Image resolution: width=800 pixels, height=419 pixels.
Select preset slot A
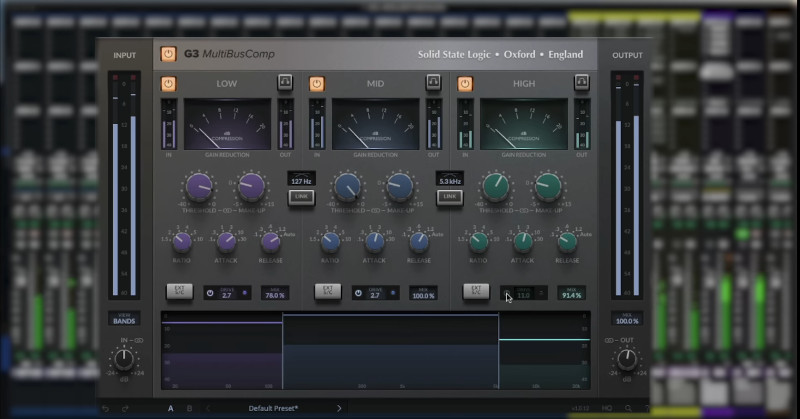[170, 408]
